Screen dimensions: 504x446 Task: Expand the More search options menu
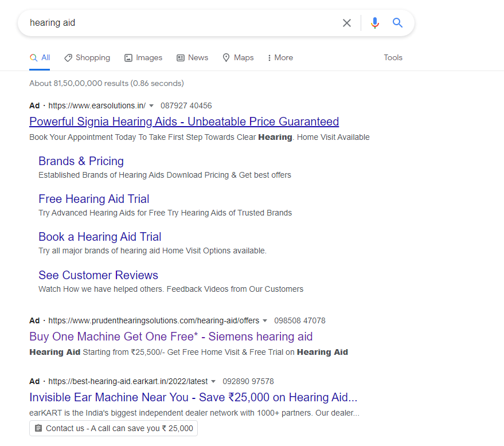[280, 58]
